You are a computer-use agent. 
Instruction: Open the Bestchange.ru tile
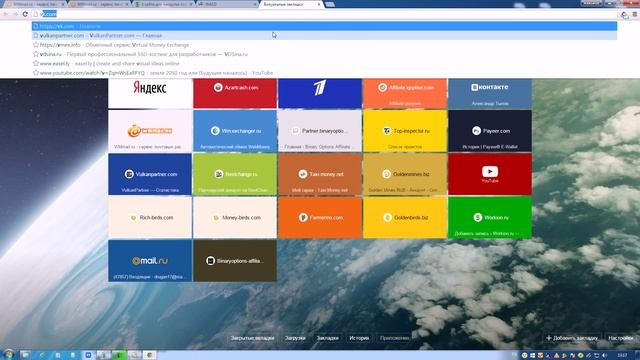point(235,174)
